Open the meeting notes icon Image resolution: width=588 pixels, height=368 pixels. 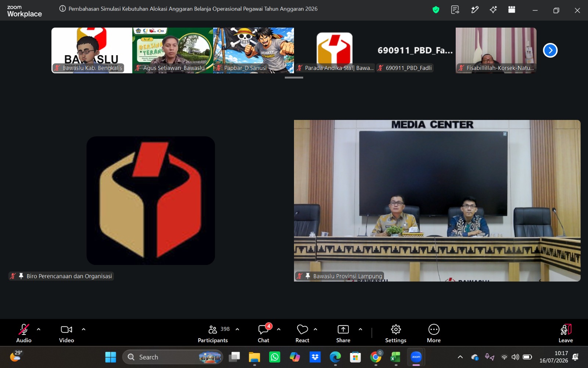(455, 10)
